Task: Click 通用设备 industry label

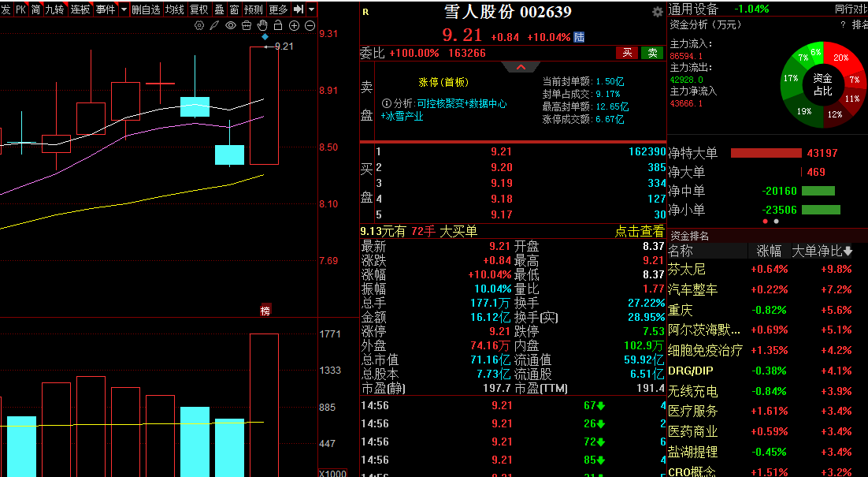Action: 693,9
